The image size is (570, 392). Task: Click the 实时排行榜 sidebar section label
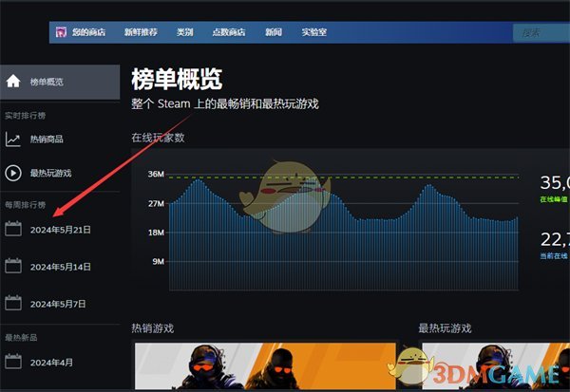point(25,116)
